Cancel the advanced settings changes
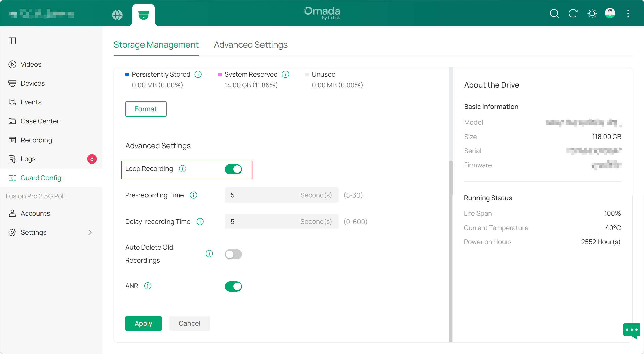The height and width of the screenshot is (354, 644). point(189,323)
